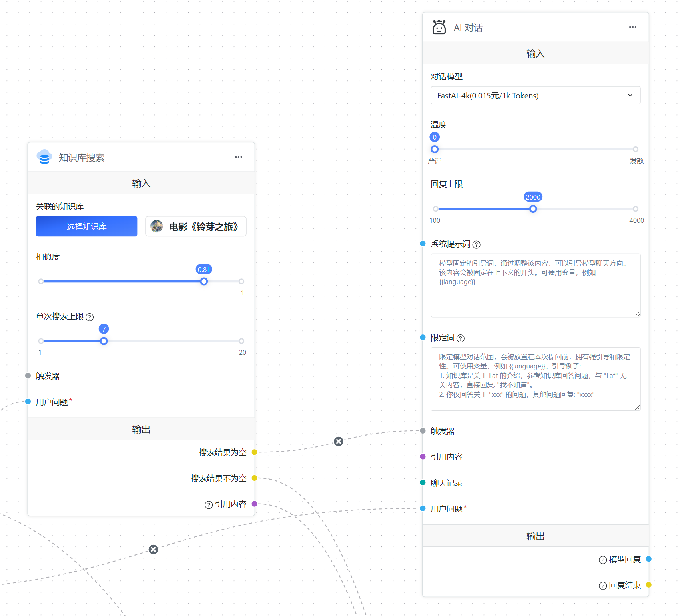This screenshot has width=682, height=616.
Task: Click the 引用内容 output help icon
Action: (x=209, y=505)
